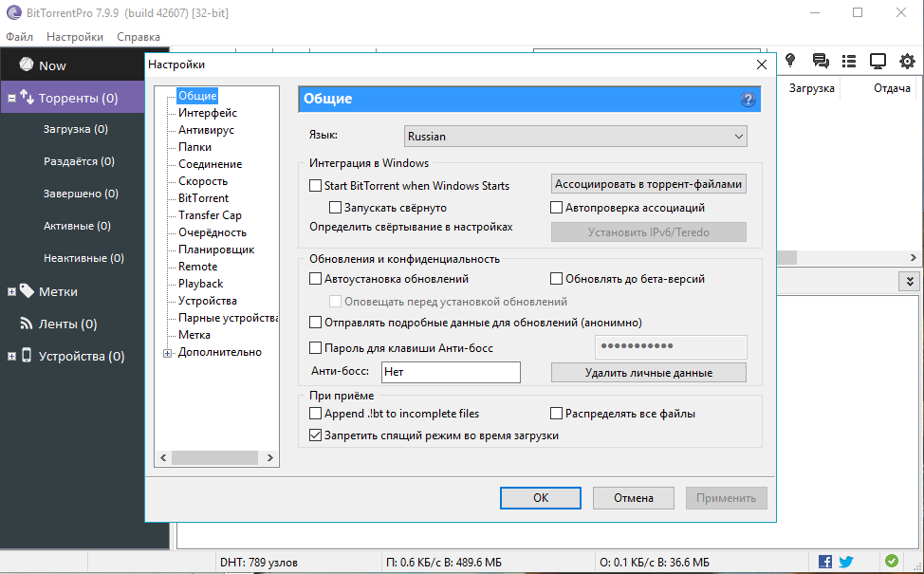Open preferences via the gear icon
Viewport: 924px width, 574px height.
907,61
